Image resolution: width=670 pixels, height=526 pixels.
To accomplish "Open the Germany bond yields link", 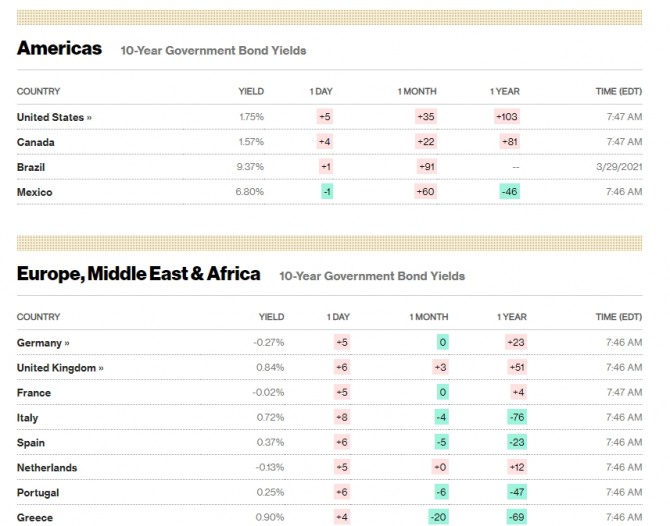I will (43, 343).
